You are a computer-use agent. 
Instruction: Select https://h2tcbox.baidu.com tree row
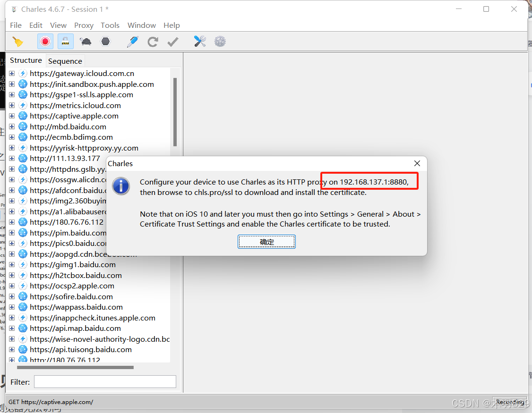pyautogui.click(x=76, y=275)
